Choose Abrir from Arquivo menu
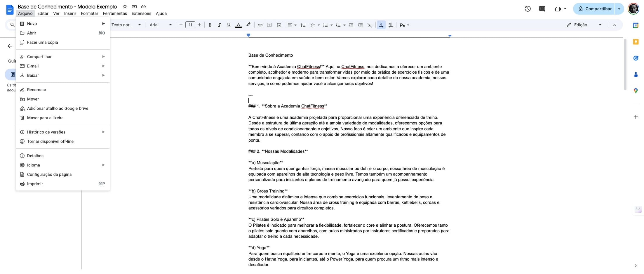 pyautogui.click(x=63, y=33)
